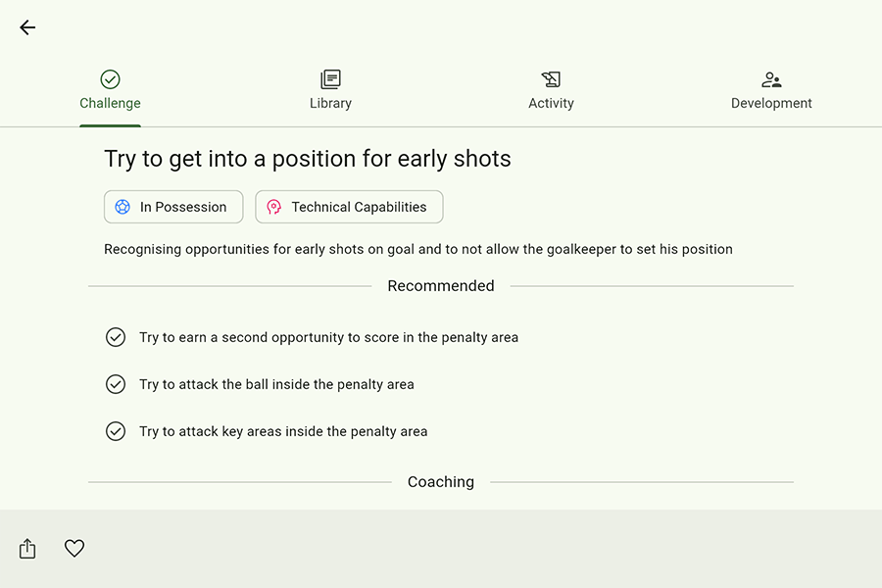
Task: Click the Coaching section header
Action: coord(441,482)
